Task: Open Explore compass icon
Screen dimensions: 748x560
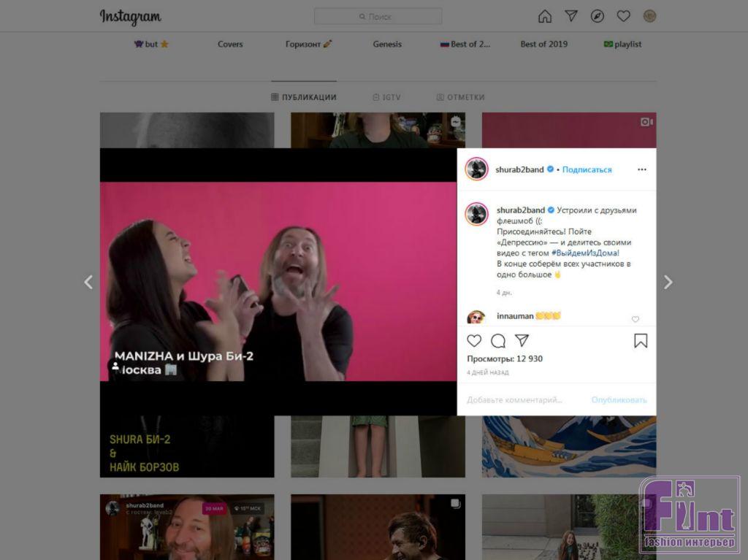Action: click(x=598, y=16)
